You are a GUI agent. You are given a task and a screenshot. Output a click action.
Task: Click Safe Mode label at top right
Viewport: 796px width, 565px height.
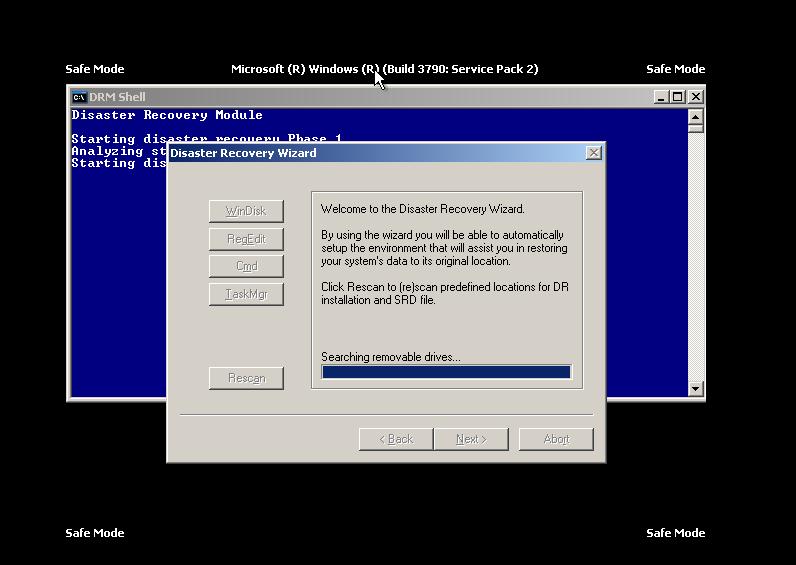[676, 69]
